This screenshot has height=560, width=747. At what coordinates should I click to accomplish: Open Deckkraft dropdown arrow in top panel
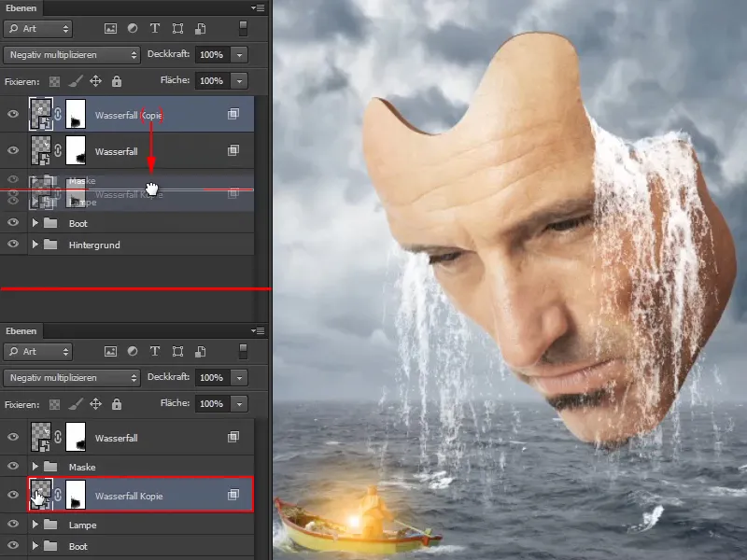(239, 55)
